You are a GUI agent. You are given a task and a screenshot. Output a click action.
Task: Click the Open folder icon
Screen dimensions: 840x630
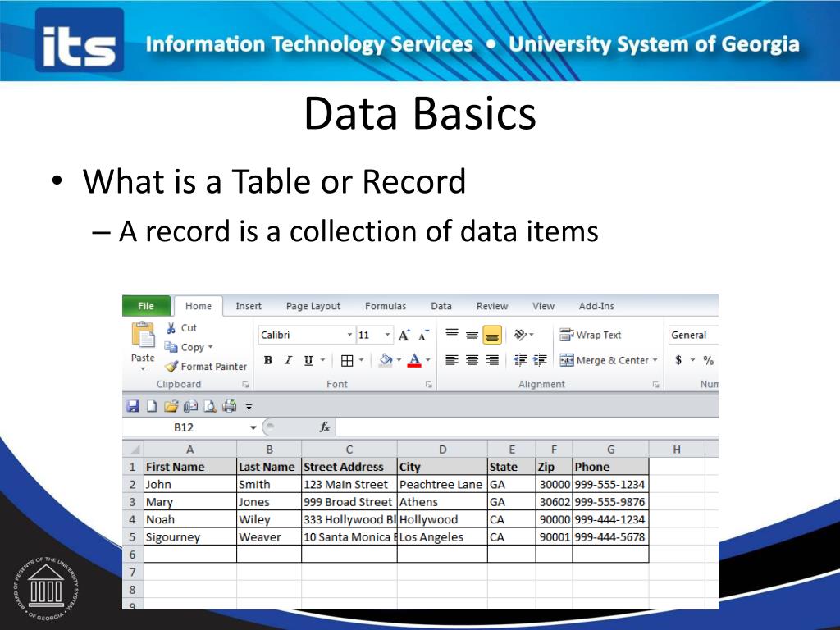click(x=171, y=406)
